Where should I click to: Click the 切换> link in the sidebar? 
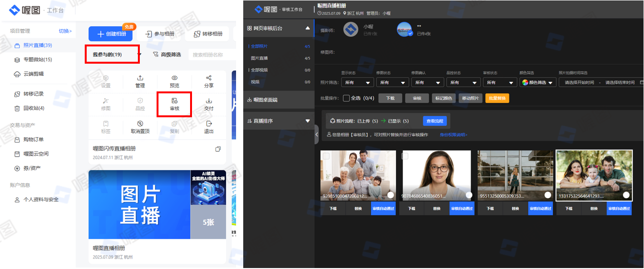click(x=65, y=31)
